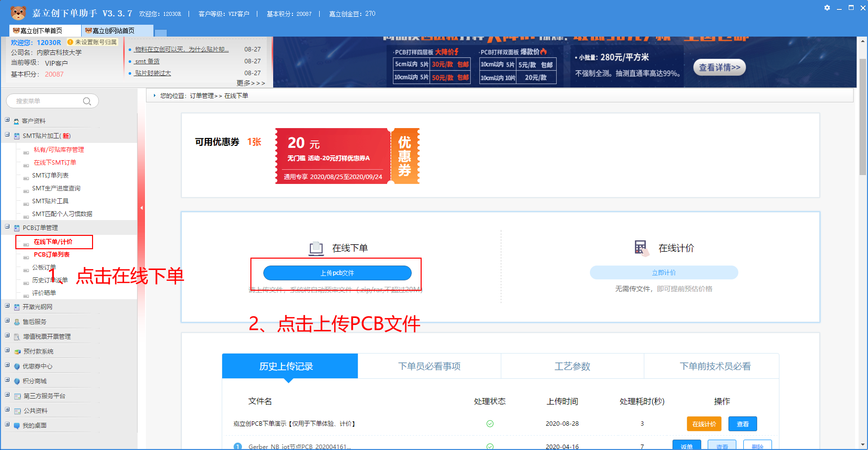Select SMT订单列表 menu item

(50, 176)
